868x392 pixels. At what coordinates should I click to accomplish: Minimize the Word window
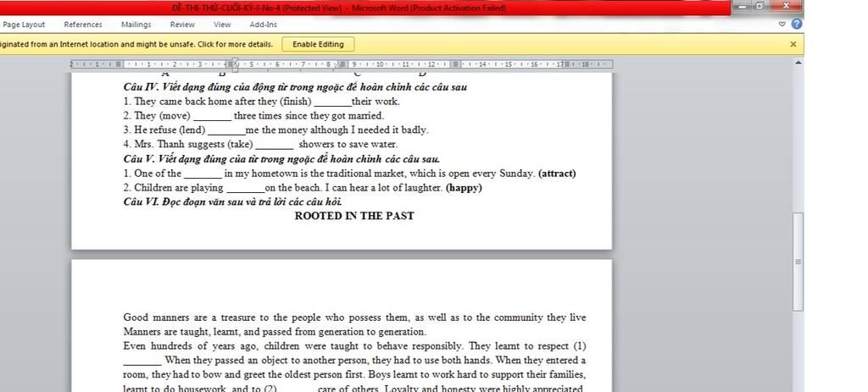point(742,6)
